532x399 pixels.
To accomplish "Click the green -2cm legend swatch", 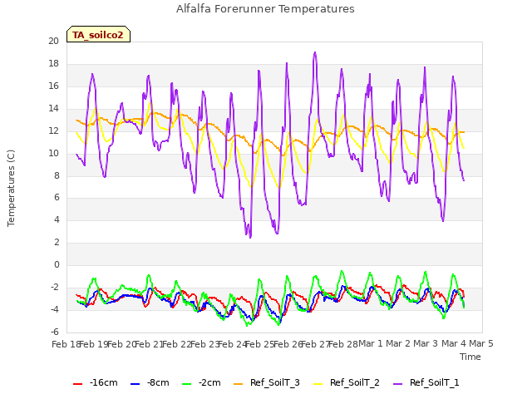I will (186, 384).
